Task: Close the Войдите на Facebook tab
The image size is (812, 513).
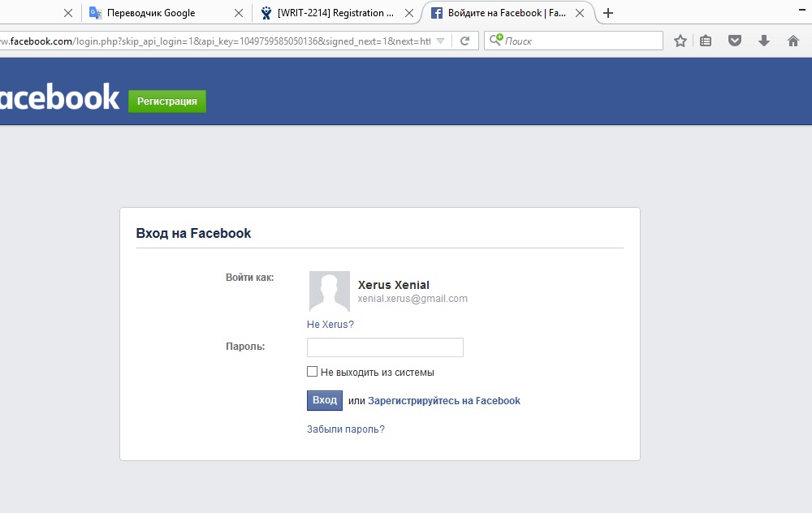Action: coord(580,13)
